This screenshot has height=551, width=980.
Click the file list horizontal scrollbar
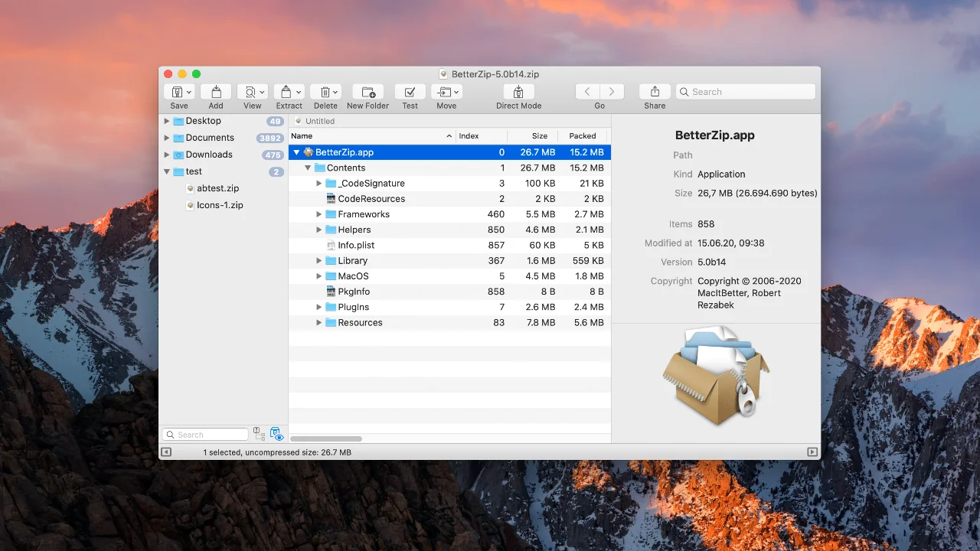(326, 439)
